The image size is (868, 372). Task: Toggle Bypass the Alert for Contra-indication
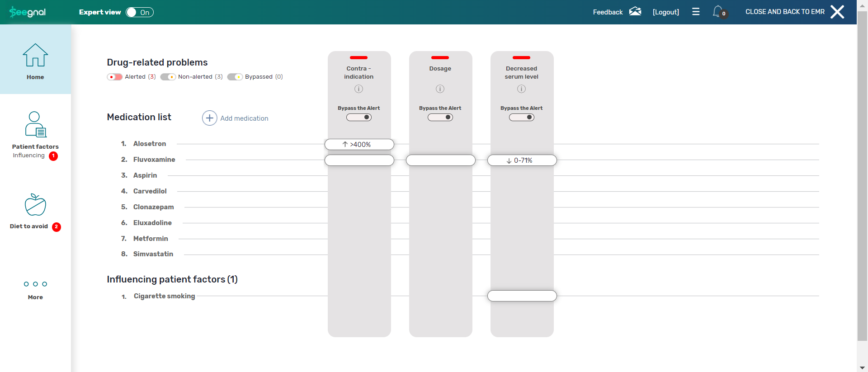(359, 117)
